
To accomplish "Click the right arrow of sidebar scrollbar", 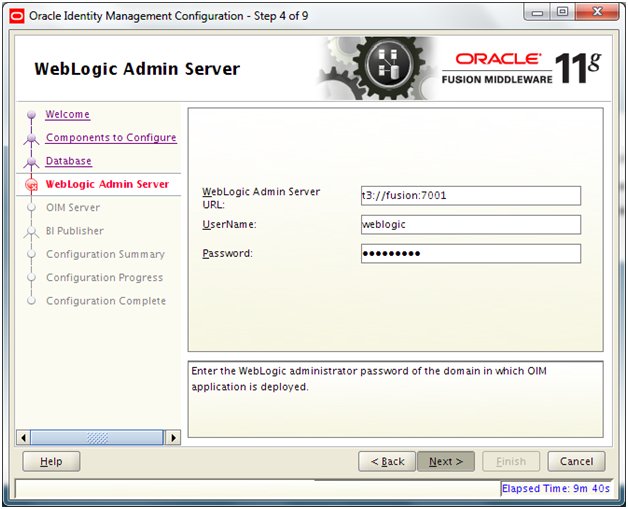I will pos(173,438).
